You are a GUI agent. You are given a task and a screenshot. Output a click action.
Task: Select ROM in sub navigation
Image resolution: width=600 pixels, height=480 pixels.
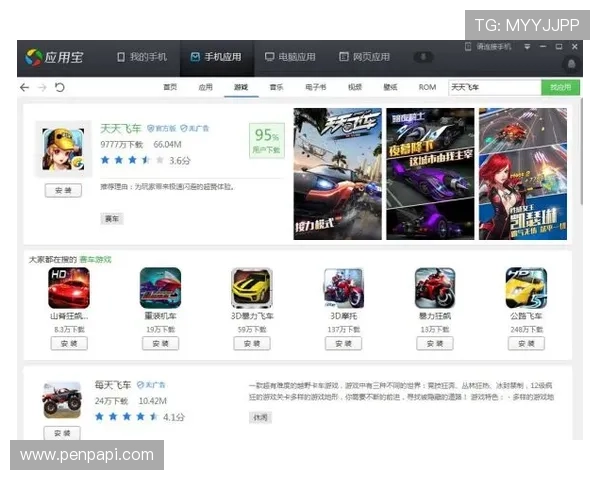click(x=427, y=87)
